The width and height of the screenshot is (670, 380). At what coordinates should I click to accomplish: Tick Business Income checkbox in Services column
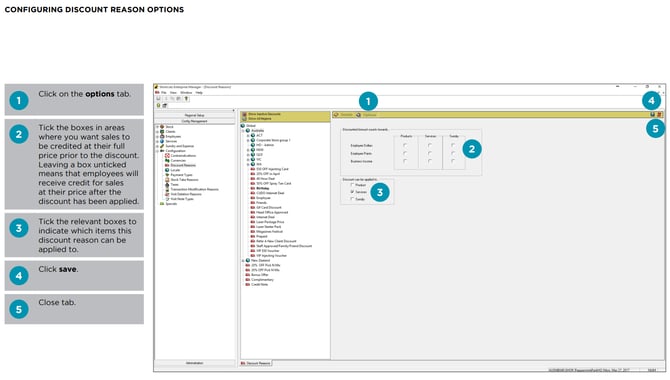[430, 161]
